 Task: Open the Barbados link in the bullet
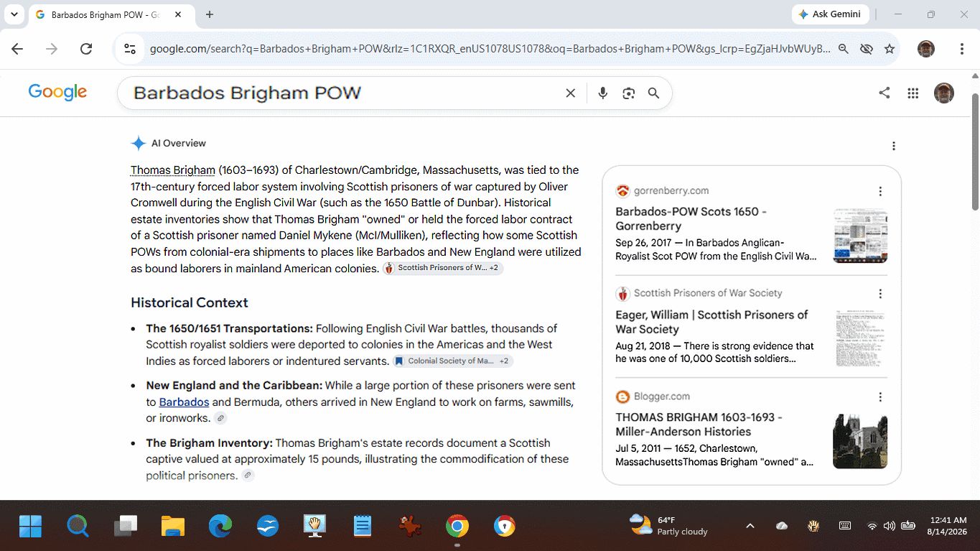click(x=184, y=402)
